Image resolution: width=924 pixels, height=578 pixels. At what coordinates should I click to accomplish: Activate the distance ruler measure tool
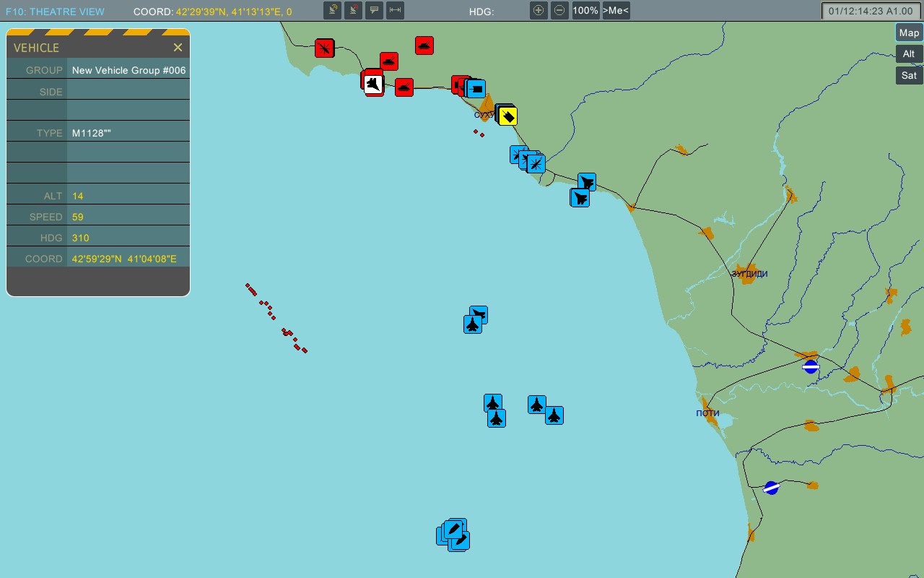pyautogui.click(x=395, y=10)
